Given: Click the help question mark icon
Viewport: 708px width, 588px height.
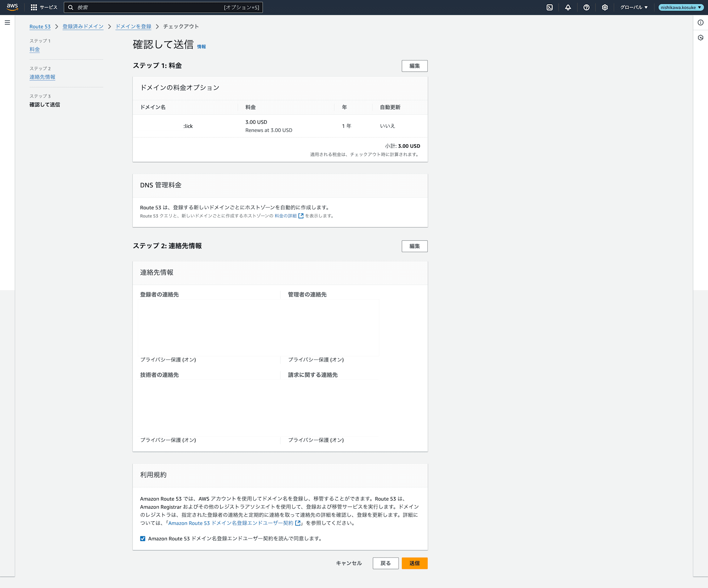Looking at the screenshot, I should [x=586, y=7].
